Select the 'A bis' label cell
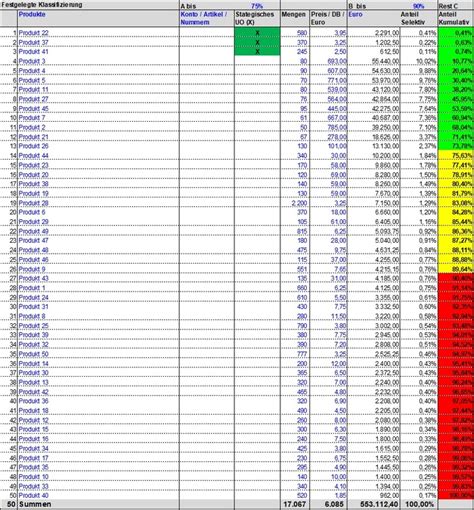 point(188,6)
